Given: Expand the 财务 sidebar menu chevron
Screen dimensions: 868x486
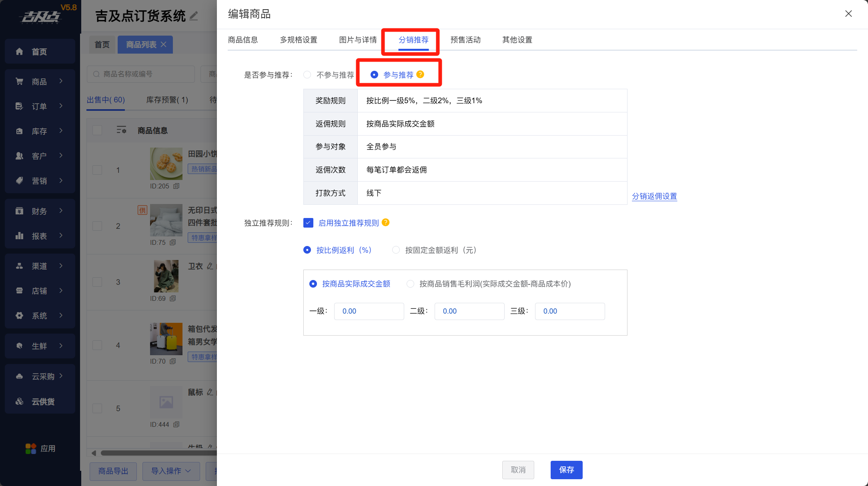Looking at the screenshot, I should point(61,211).
